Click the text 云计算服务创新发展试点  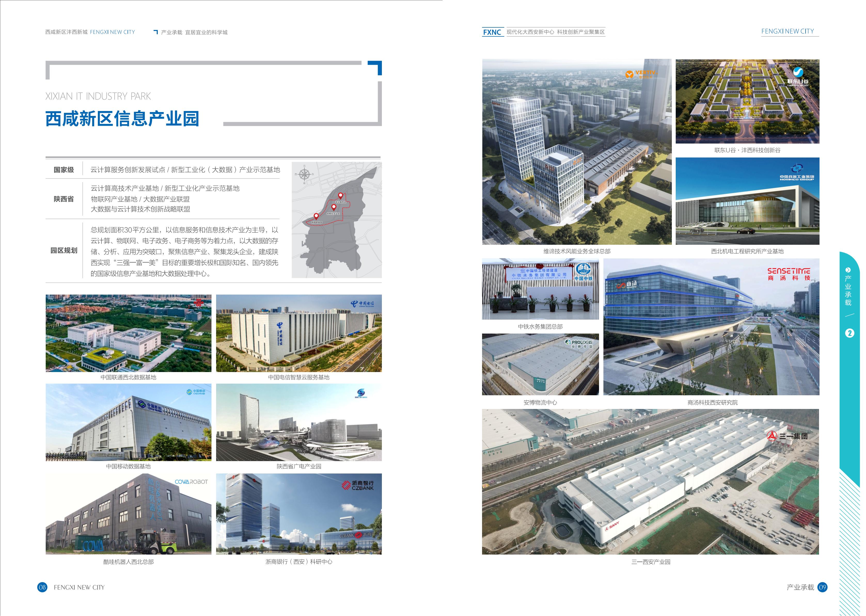pos(128,170)
